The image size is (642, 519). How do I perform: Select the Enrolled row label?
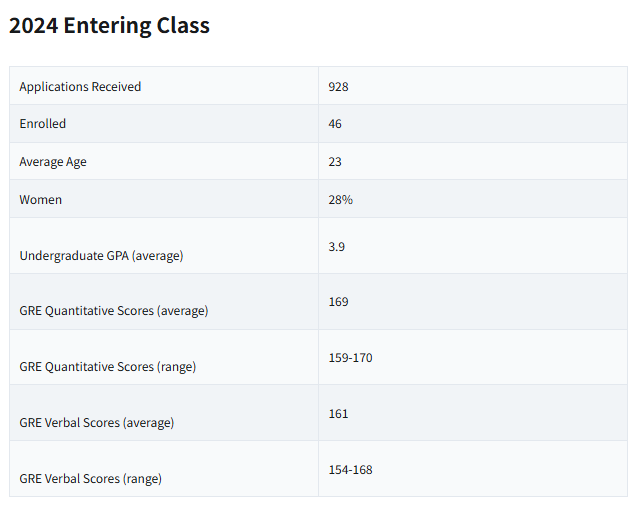pos(43,124)
